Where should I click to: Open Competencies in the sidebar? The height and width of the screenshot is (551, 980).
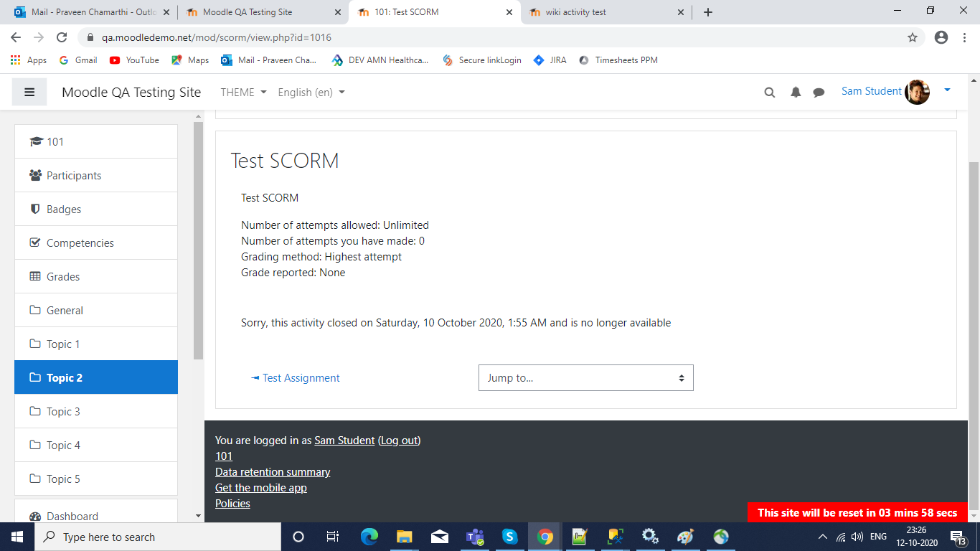[x=96, y=242]
